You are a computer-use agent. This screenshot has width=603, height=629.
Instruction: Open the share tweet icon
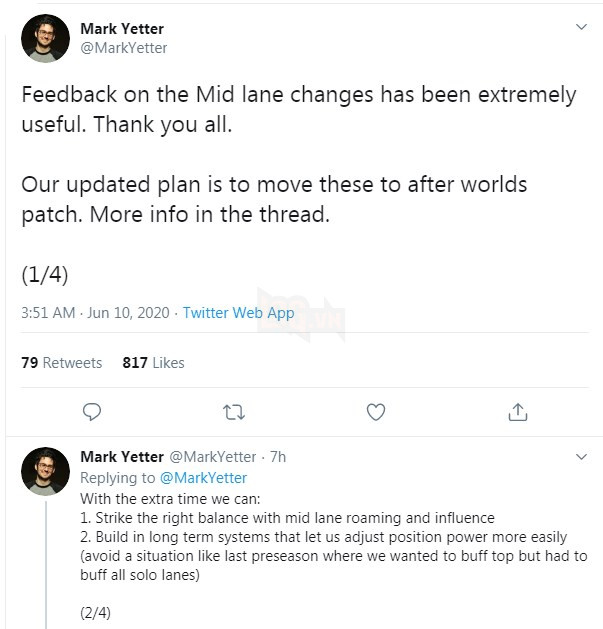(x=518, y=411)
